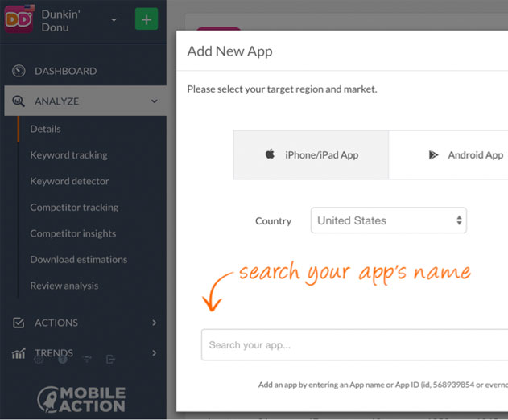
Task: Click the Mobile Action logo
Action: [81, 400]
